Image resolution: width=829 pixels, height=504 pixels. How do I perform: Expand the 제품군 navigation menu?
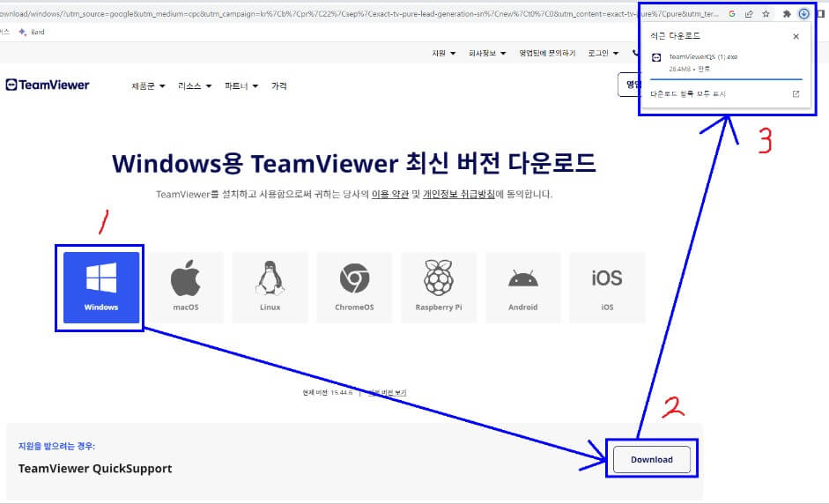click(148, 85)
